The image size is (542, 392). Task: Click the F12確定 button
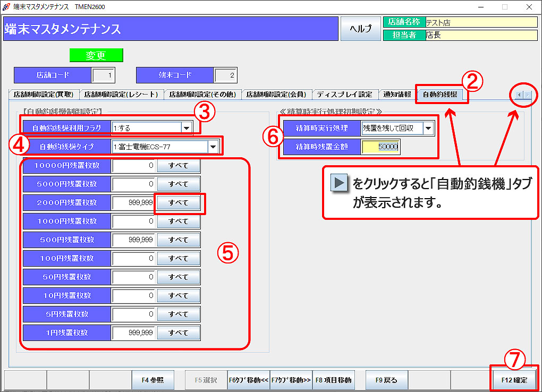click(x=513, y=380)
